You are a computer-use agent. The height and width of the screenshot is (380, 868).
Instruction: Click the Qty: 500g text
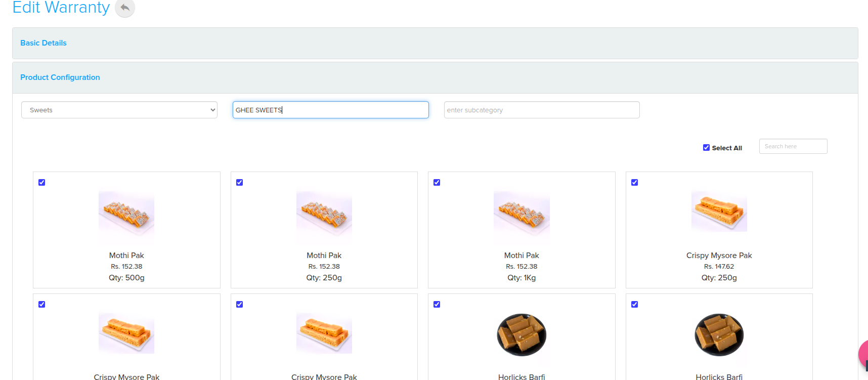[x=126, y=278]
